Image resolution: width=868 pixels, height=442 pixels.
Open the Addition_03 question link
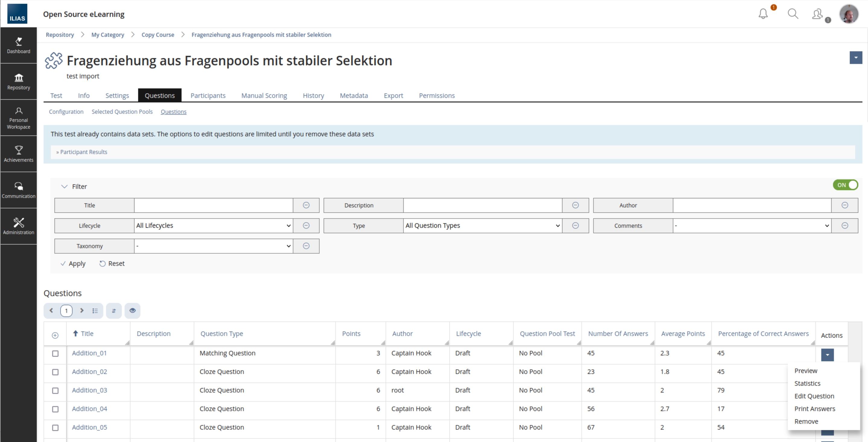(x=89, y=390)
